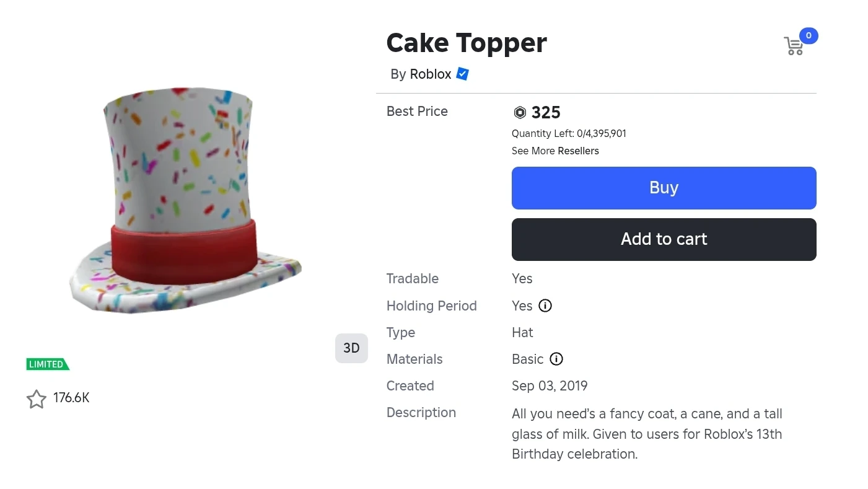The image size is (868, 489).
Task: Click the Quantity Left text
Action: (569, 134)
